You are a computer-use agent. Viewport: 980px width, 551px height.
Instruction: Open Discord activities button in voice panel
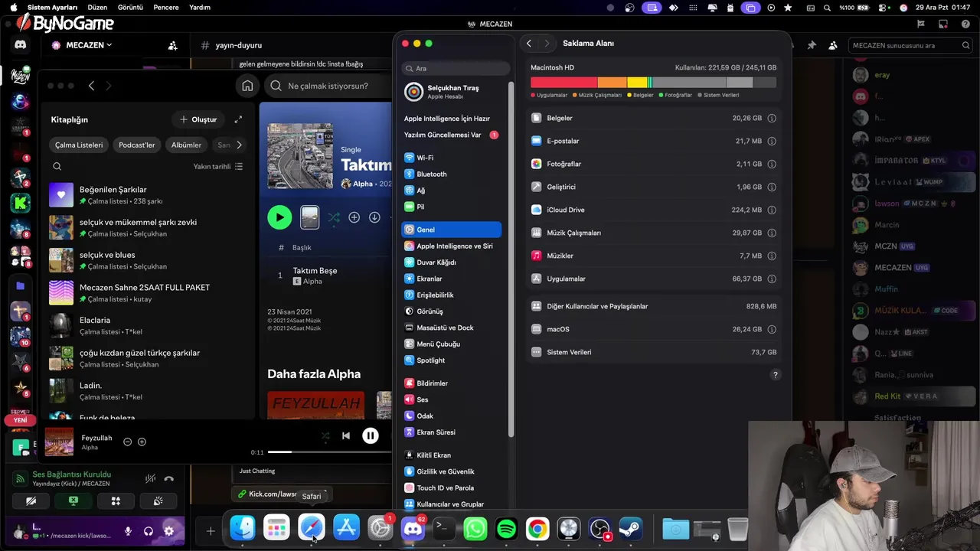pyautogui.click(x=116, y=501)
